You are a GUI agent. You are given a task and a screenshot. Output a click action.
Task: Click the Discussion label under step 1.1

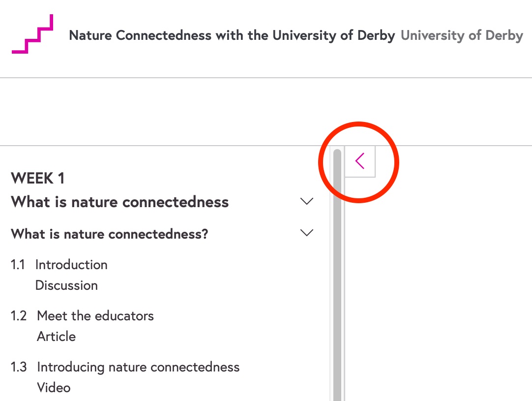tap(66, 285)
